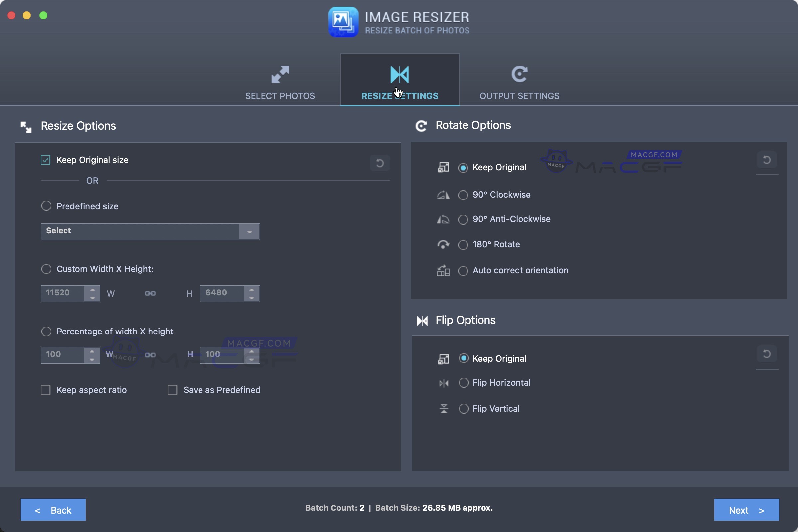
Task: Click the Flip Options panel icon
Action: (422, 321)
